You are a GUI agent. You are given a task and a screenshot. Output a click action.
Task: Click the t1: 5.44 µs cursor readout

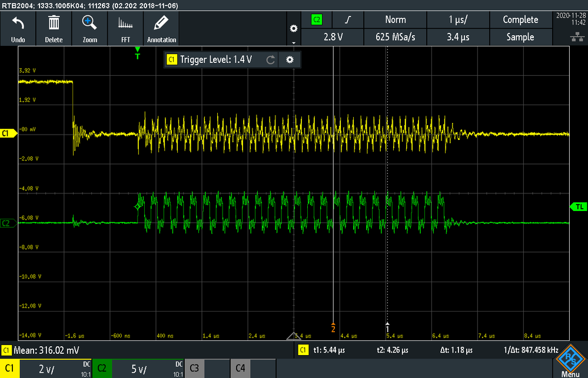tap(329, 350)
